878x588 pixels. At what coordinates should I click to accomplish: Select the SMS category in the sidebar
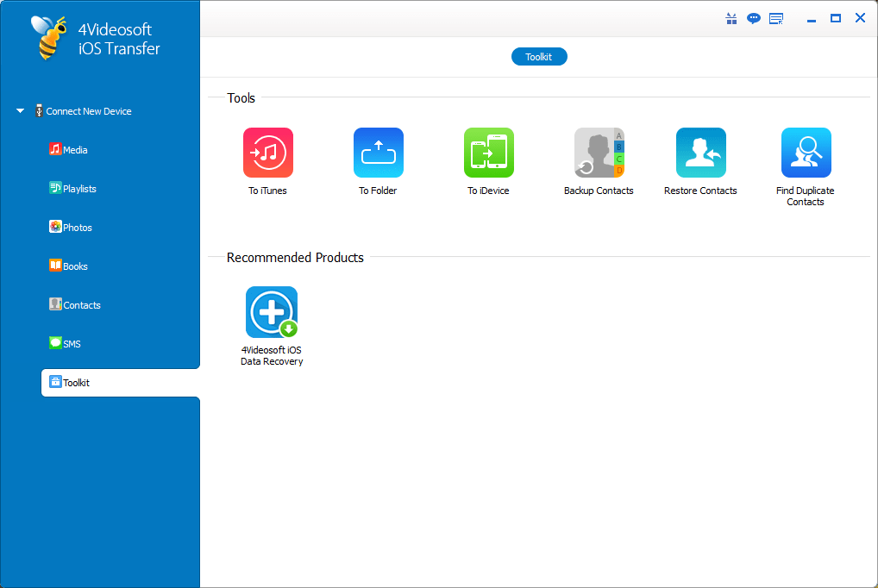(71, 343)
